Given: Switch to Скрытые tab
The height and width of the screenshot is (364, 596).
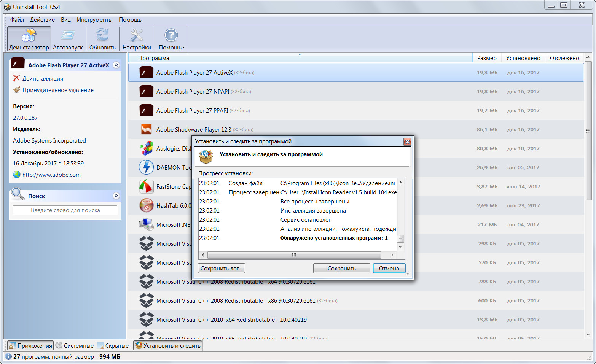Looking at the screenshot, I should point(113,345).
